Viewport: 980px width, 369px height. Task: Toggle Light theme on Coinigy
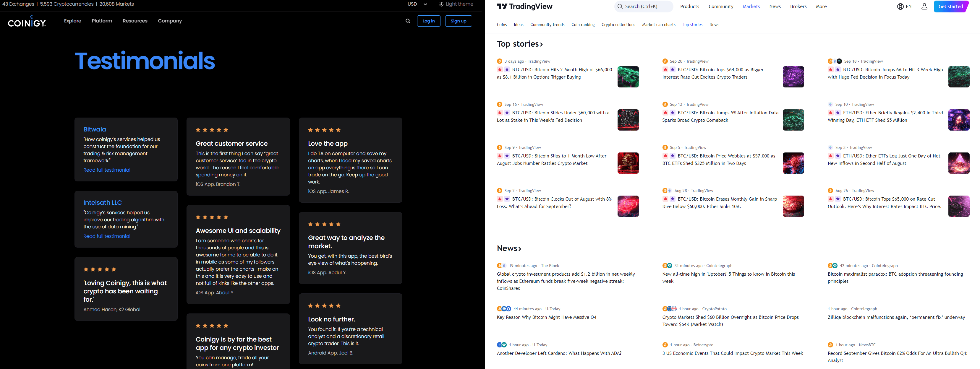coord(456,4)
